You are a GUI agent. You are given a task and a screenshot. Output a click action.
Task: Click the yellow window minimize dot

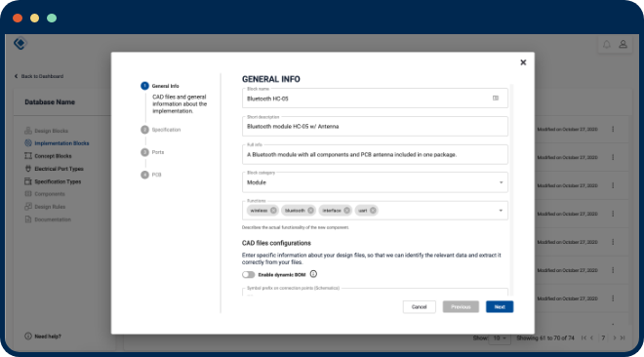pyautogui.click(x=34, y=19)
